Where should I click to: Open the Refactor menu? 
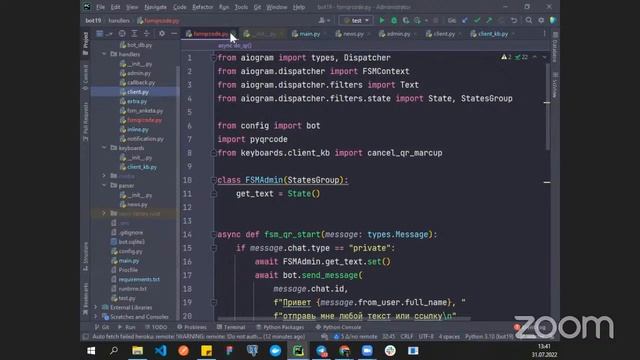coord(202,7)
